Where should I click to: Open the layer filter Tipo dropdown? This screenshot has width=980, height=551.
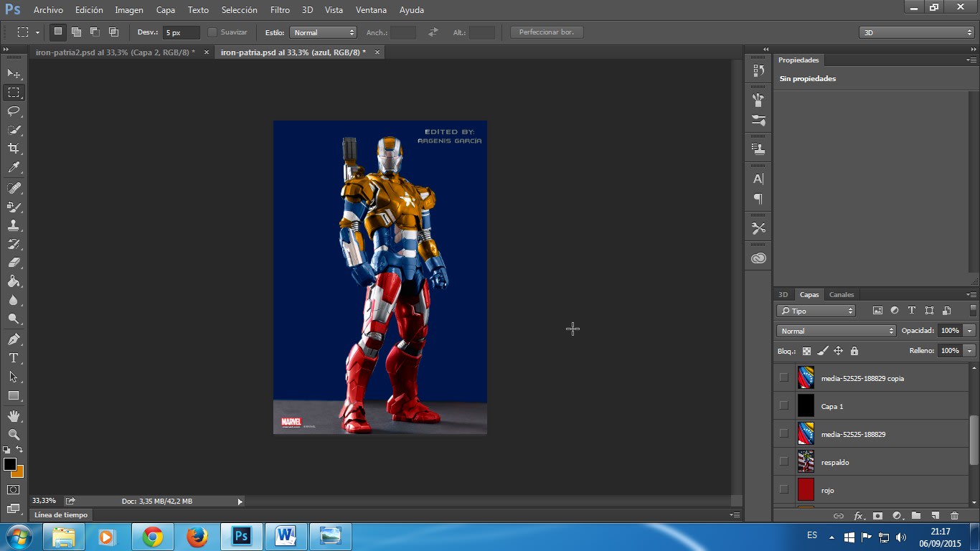[x=816, y=311]
